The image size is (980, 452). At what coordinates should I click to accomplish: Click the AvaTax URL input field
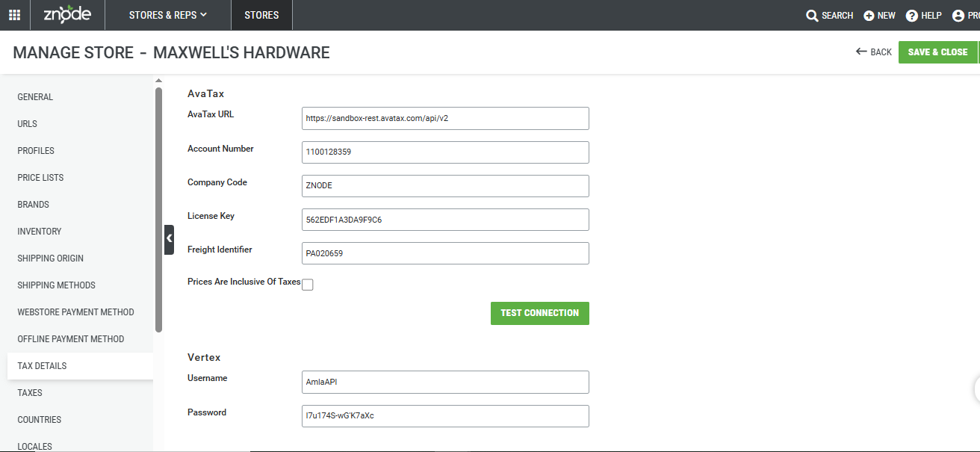(x=445, y=118)
